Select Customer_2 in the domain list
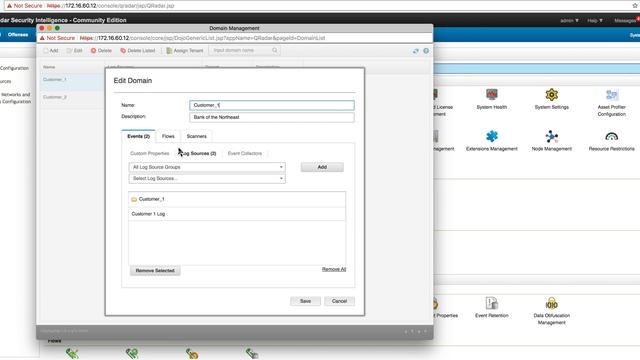640x360 pixels. pos(55,97)
